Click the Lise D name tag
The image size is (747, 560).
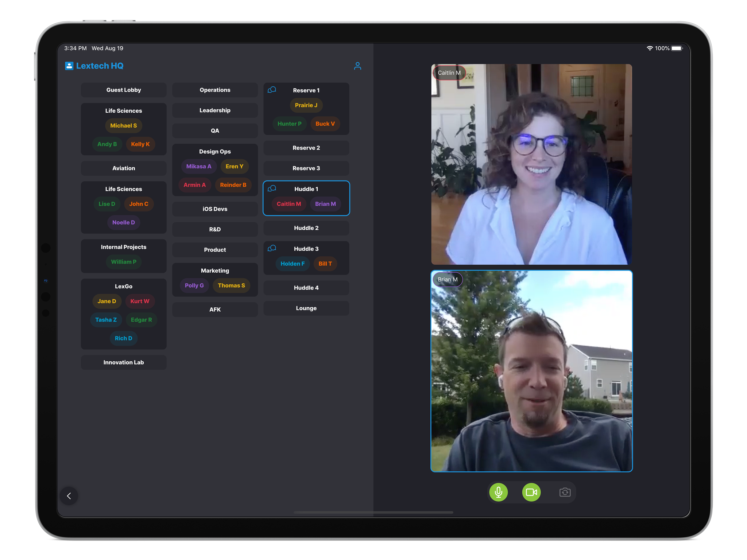pyautogui.click(x=107, y=204)
